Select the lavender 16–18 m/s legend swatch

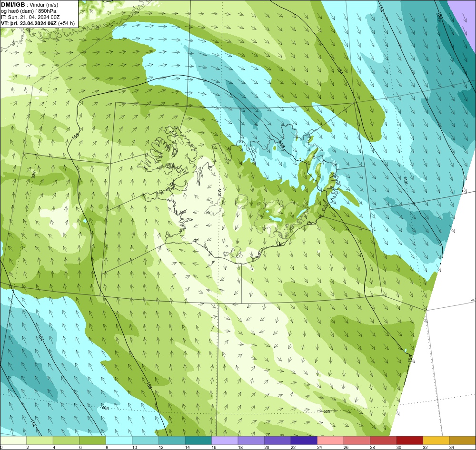[x=225, y=440]
